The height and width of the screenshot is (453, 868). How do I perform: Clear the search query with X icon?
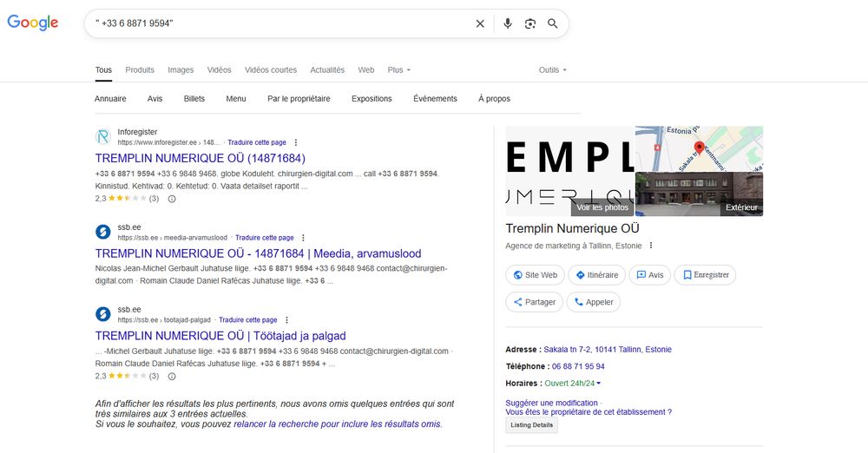[480, 23]
